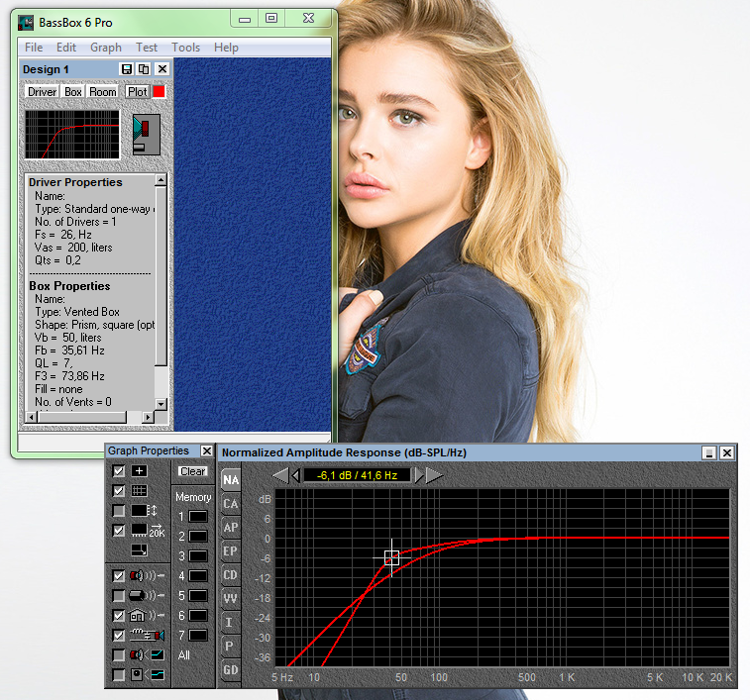
Task: Open the Tools menu
Action: point(185,48)
